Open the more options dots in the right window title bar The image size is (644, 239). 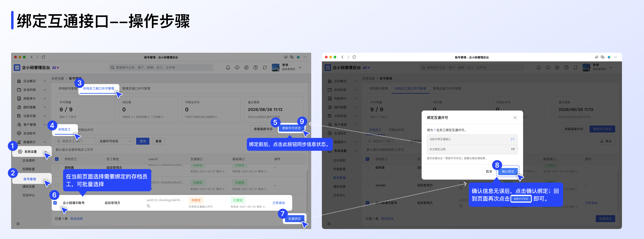616,57
